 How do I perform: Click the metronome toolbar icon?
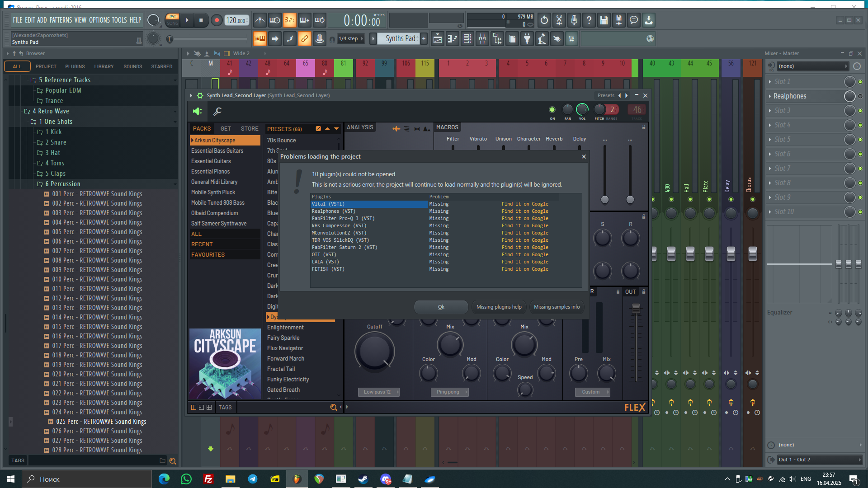[x=259, y=20]
